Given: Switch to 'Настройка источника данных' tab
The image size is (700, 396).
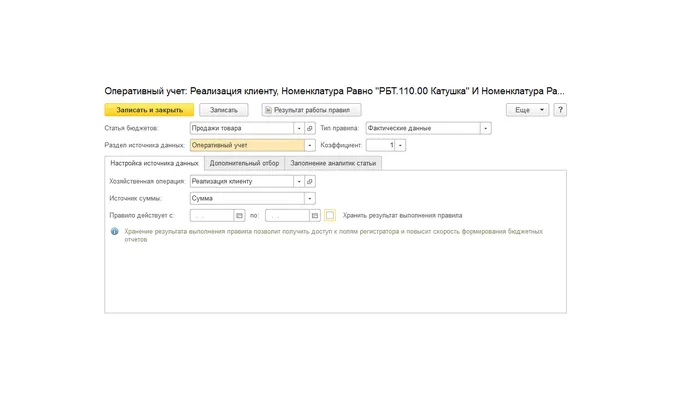Looking at the screenshot, I should (x=154, y=163).
